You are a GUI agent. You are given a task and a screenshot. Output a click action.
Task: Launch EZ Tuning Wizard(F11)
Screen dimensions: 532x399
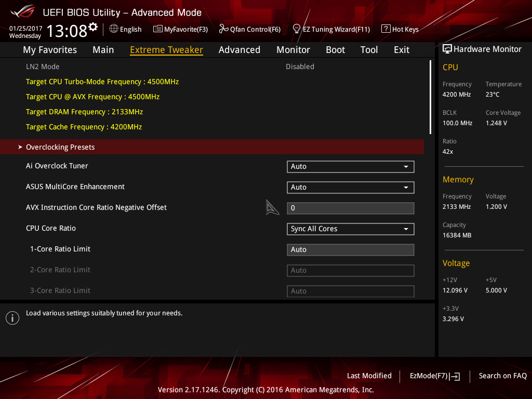[x=336, y=29]
